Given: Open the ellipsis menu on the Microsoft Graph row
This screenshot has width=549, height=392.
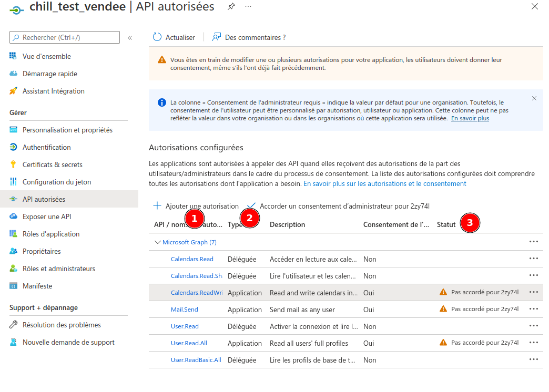Looking at the screenshot, I should pyautogui.click(x=534, y=242).
